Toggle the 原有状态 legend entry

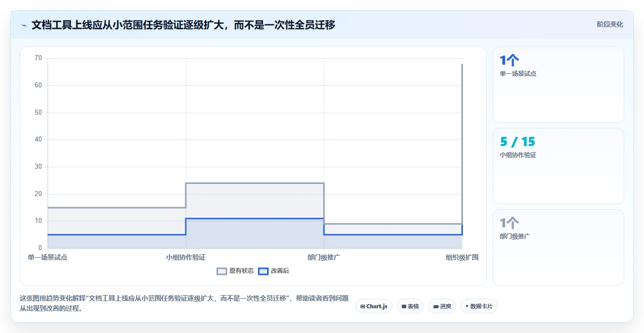tap(235, 271)
